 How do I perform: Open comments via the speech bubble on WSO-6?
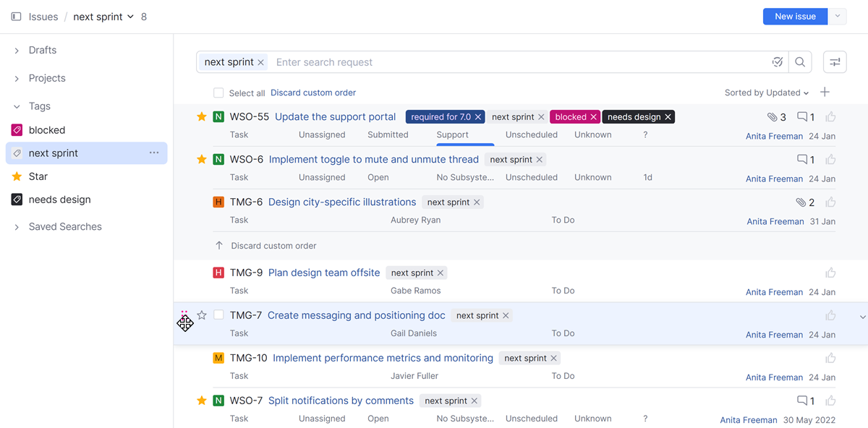[803, 159]
